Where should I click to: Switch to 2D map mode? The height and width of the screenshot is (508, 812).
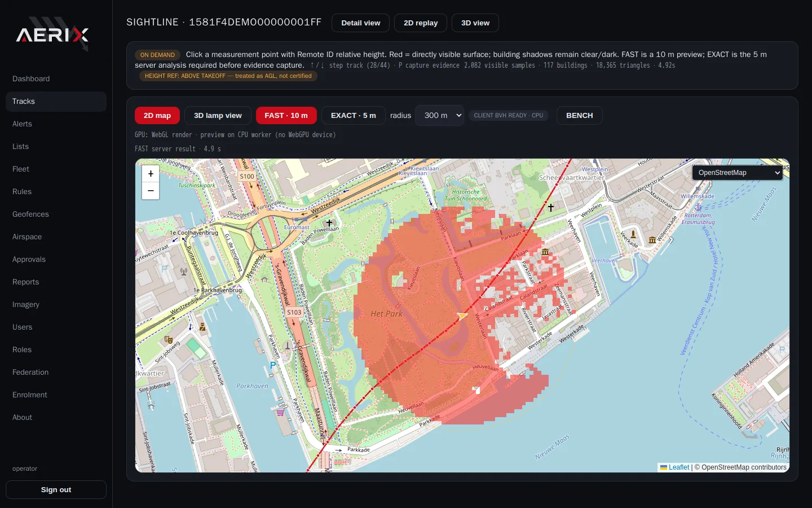click(157, 115)
